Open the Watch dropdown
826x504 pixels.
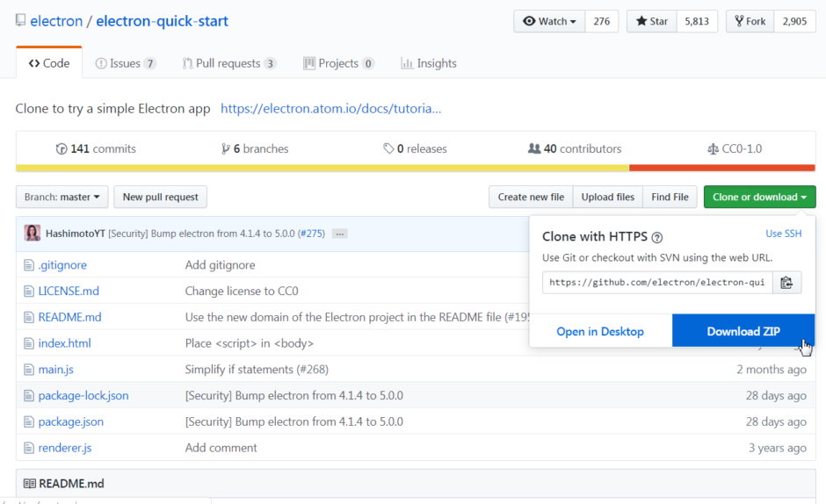tap(550, 21)
